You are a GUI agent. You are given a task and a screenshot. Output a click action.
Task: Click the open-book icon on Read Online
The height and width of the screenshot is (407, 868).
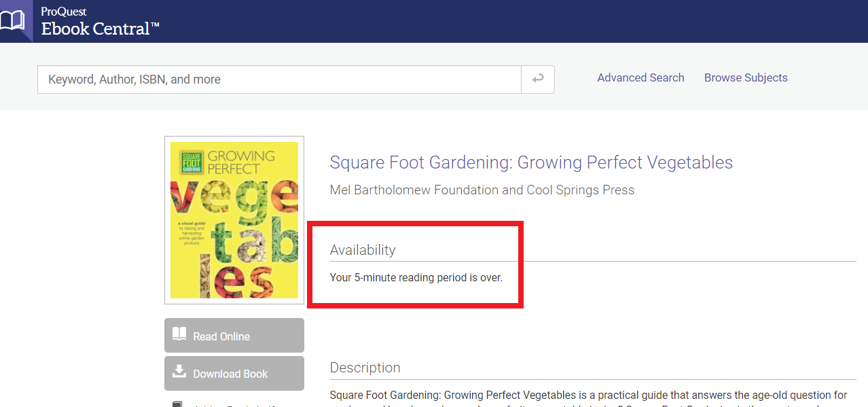(x=179, y=334)
